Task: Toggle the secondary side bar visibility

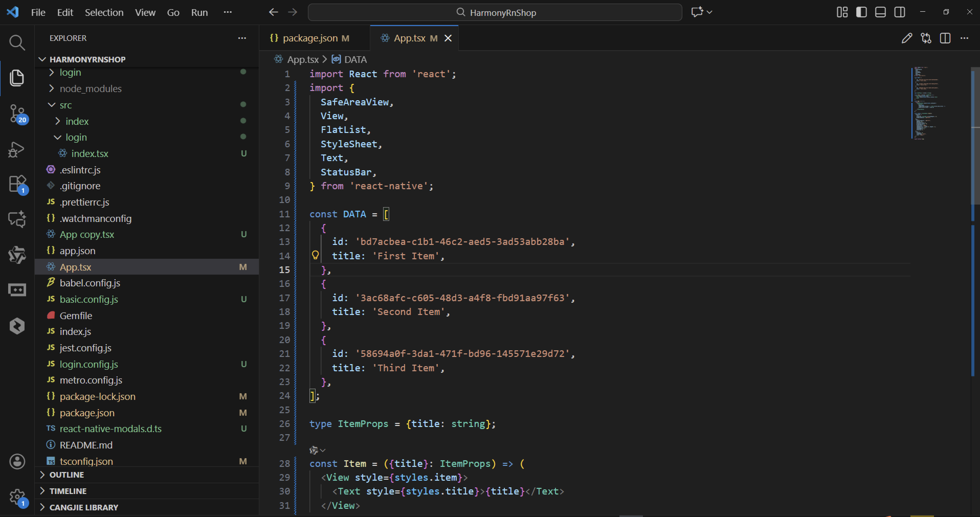Action: point(900,12)
